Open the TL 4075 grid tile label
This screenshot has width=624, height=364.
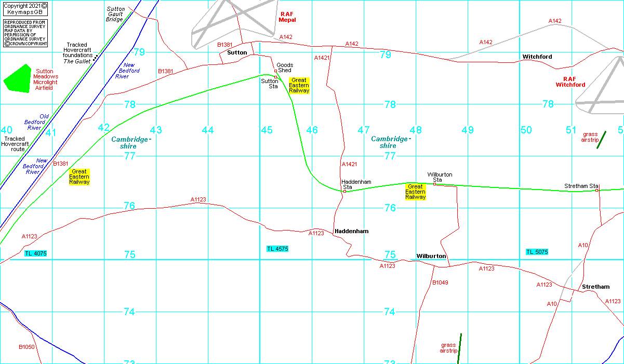35,253
